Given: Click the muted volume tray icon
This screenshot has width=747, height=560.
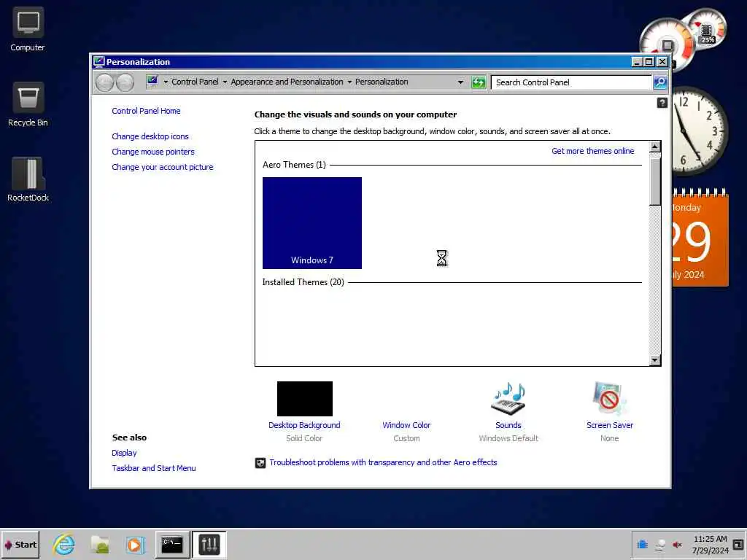Looking at the screenshot, I should (677, 545).
